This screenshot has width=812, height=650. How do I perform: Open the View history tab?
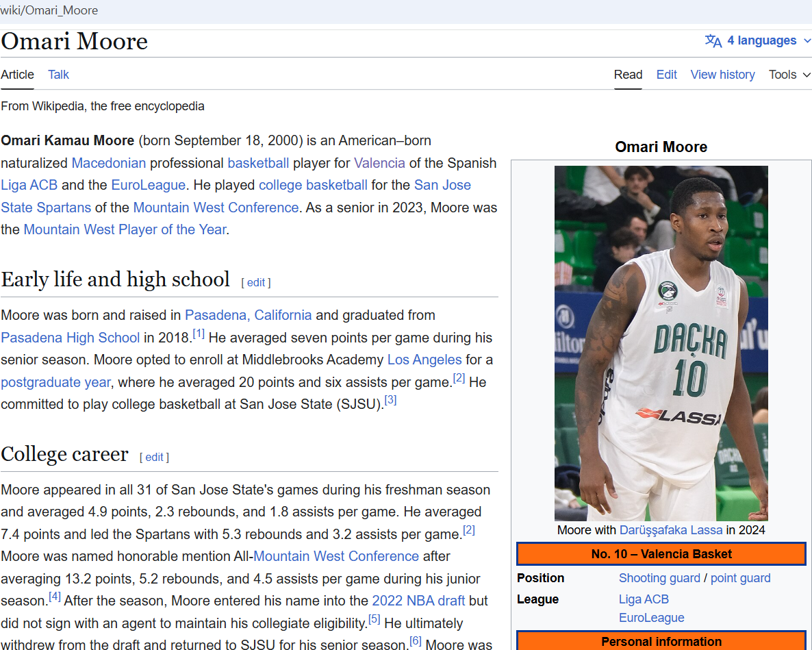tap(722, 75)
